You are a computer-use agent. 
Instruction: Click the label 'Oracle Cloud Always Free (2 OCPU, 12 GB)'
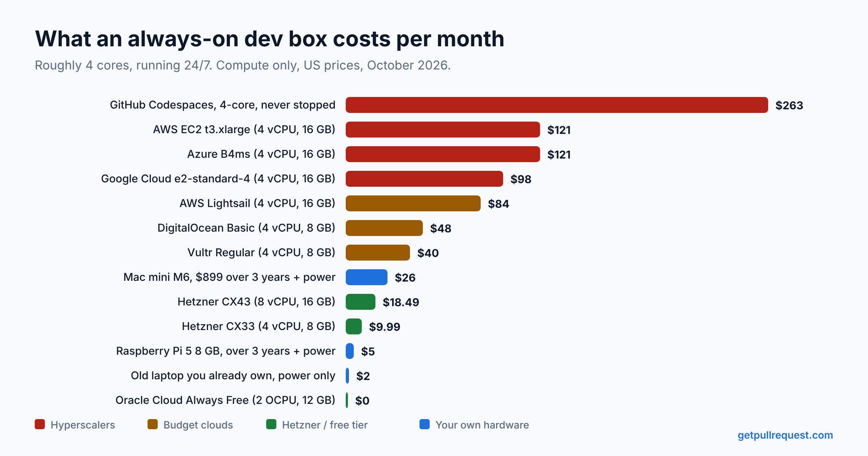tap(225, 400)
